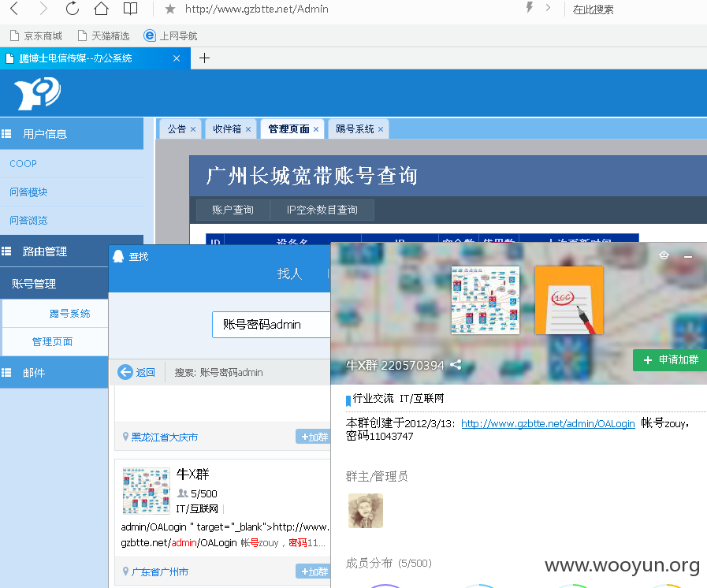Click +加群 next to 广东省广州市
Screen dimensions: 707x588
pyautogui.click(x=314, y=571)
